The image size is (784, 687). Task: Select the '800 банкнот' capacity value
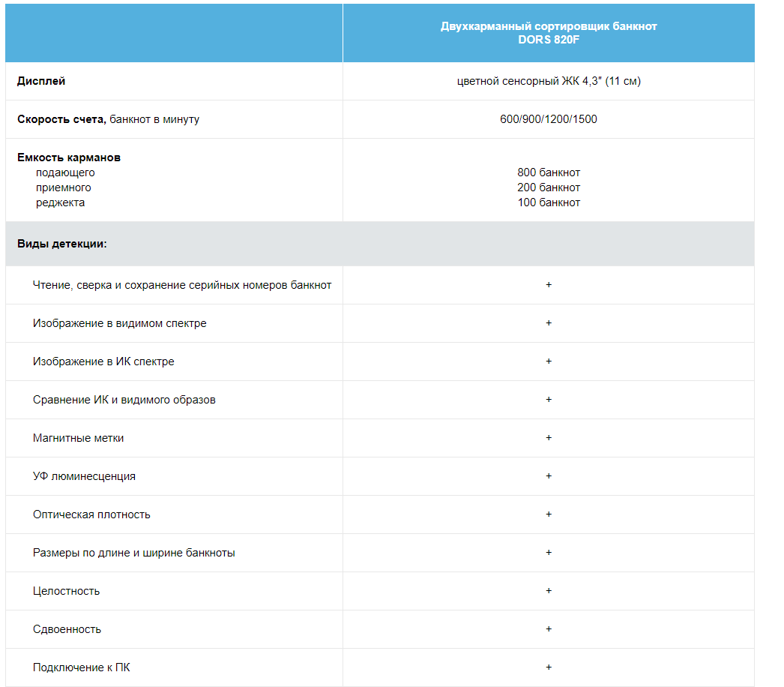(549, 172)
